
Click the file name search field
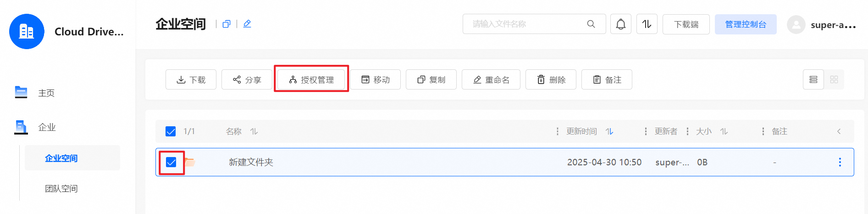pos(534,24)
